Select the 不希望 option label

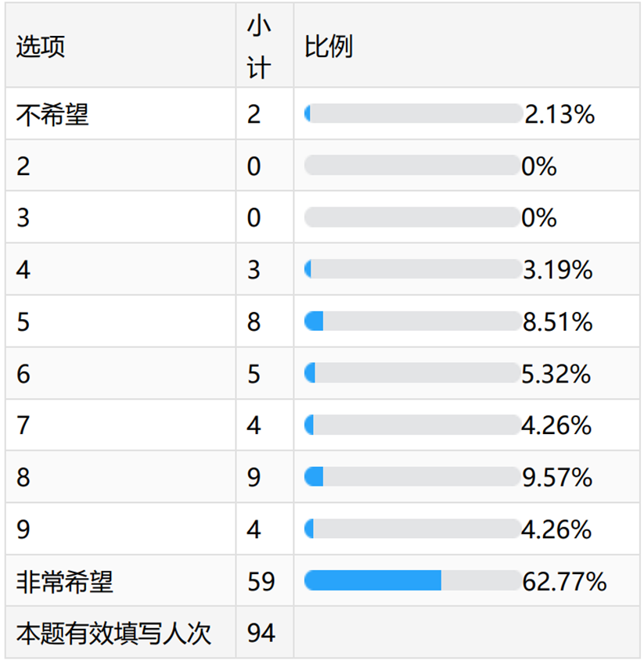click(52, 115)
